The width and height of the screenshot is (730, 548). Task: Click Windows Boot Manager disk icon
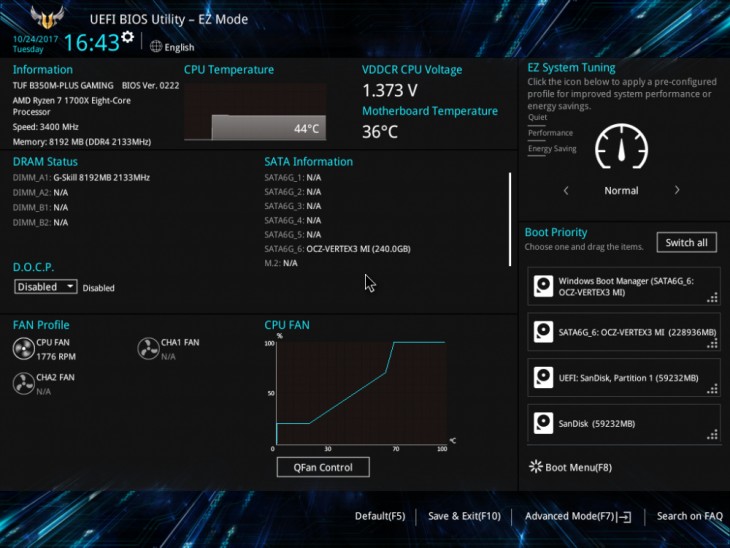coord(543,286)
